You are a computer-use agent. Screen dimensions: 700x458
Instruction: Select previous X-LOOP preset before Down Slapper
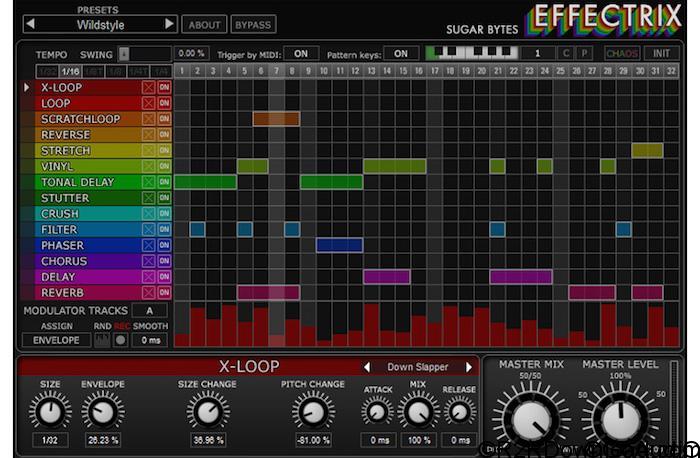pyautogui.click(x=367, y=367)
